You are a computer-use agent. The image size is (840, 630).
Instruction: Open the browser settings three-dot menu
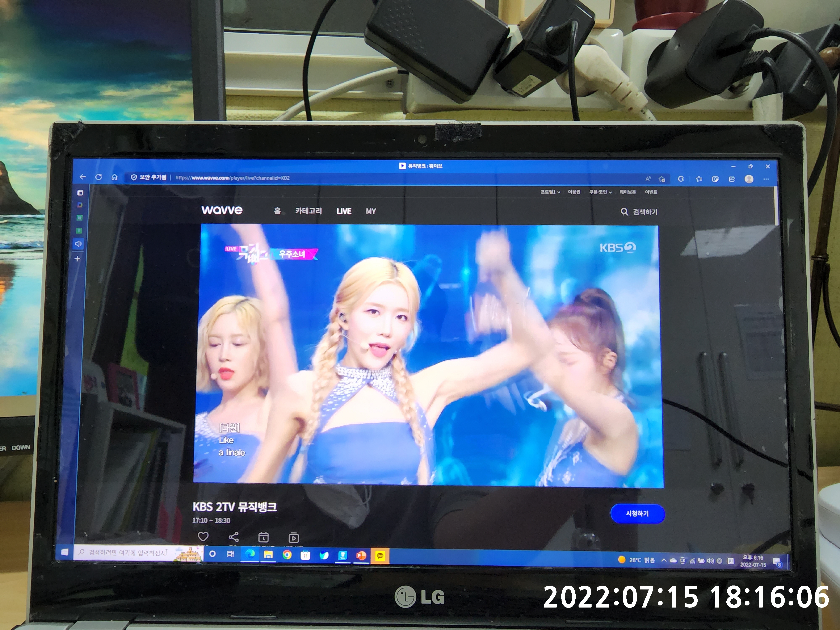766,179
